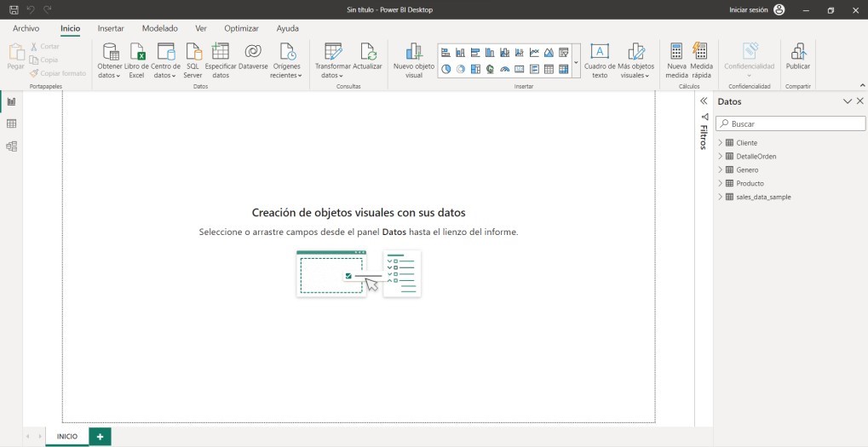Expand the DetalleOrden table
This screenshot has width=868, height=447.
coord(720,156)
